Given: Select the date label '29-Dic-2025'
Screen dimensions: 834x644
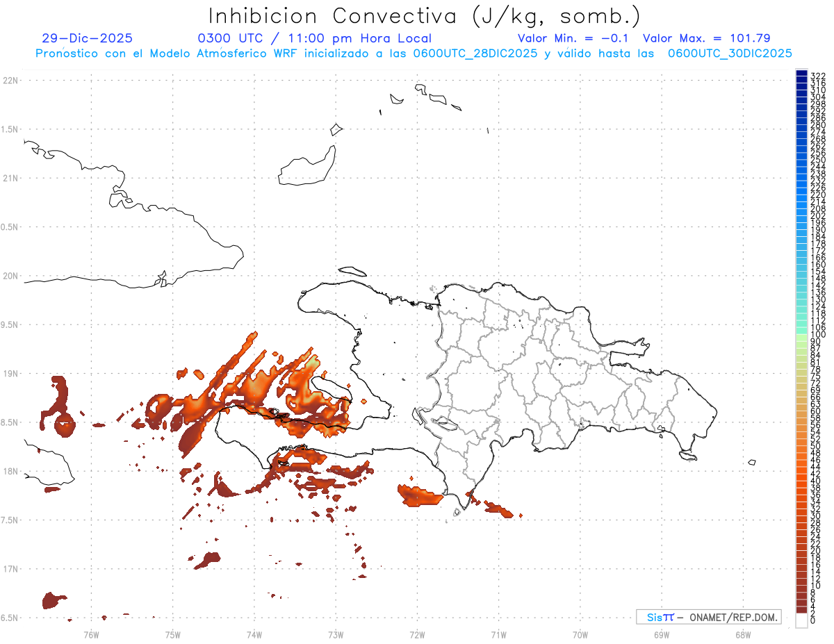Looking at the screenshot, I should pyautogui.click(x=87, y=39).
